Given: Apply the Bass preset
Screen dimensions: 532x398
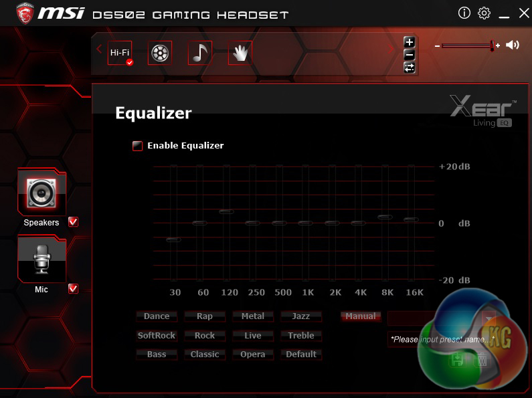Looking at the screenshot, I should pos(157,355).
